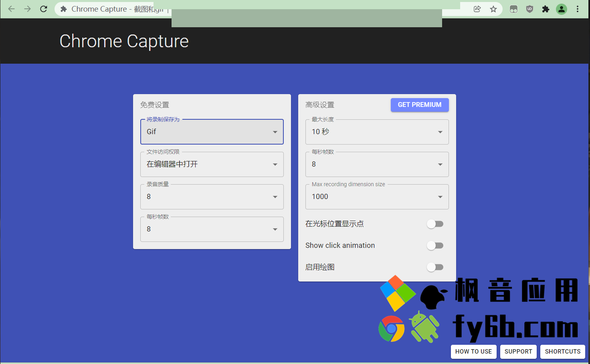590x364 pixels.
Task: Click the SUPPORT button
Action: click(x=518, y=352)
